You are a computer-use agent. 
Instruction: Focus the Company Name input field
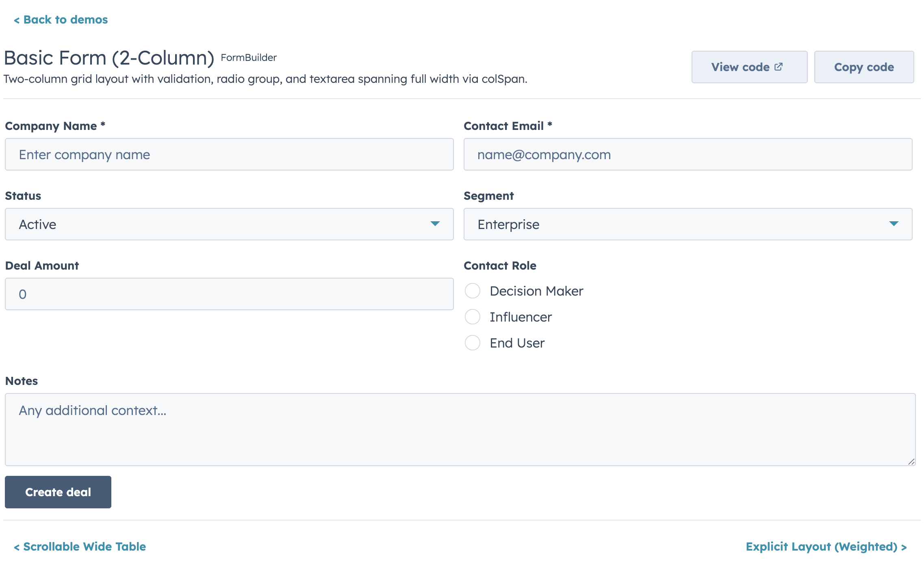point(229,154)
